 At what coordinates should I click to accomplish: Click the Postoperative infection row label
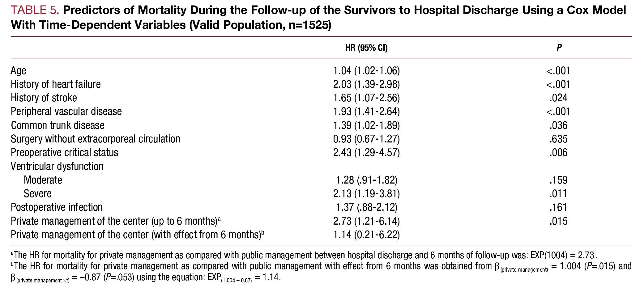coord(57,207)
